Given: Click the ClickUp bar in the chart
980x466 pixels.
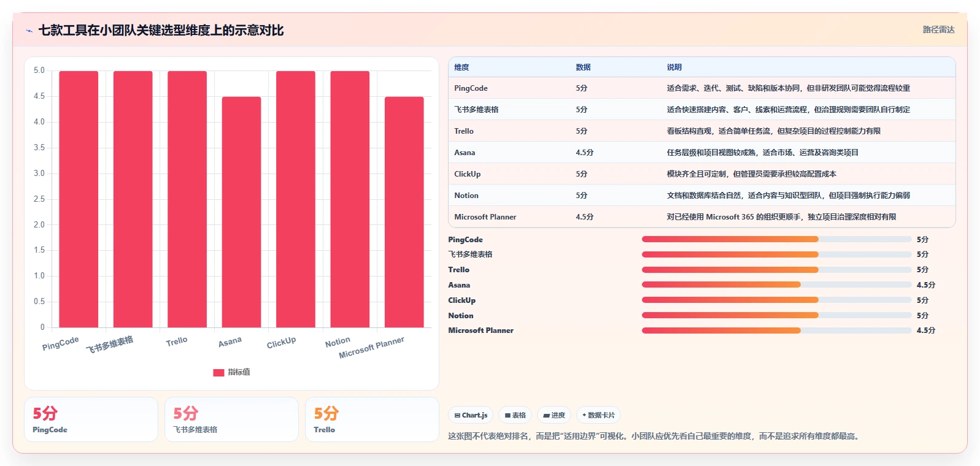Looking at the screenshot, I should [296, 199].
